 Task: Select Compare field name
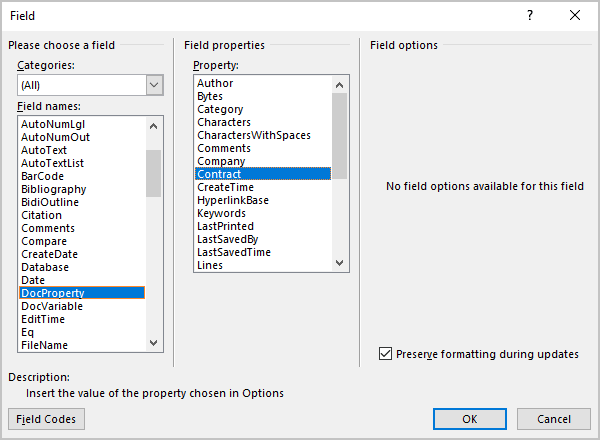coord(82,241)
